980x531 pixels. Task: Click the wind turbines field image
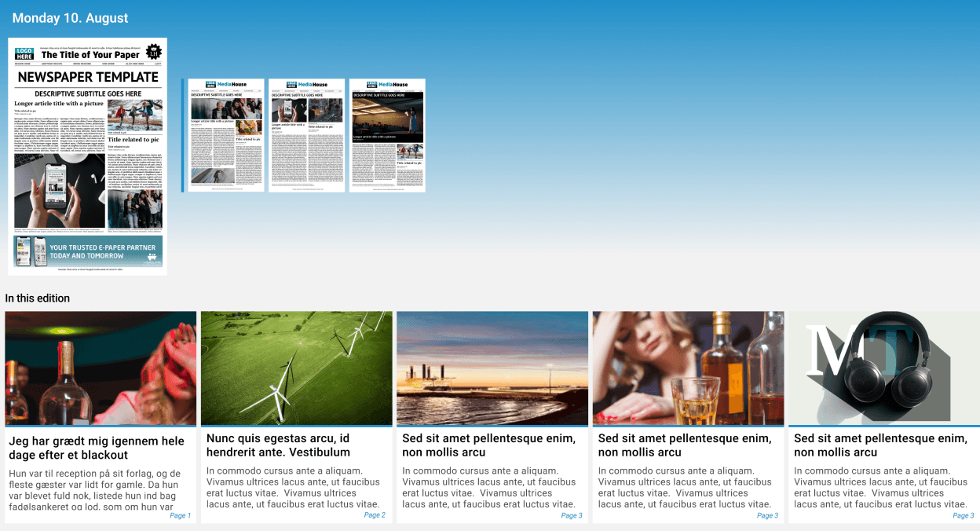(x=297, y=368)
